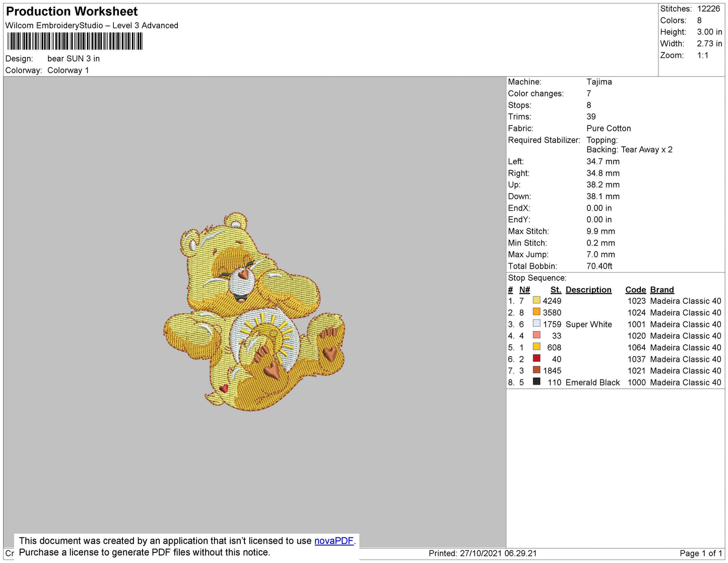This screenshot has height=563, width=728.
Task: Select the gold swatch for code 1064
Action: tap(537, 347)
